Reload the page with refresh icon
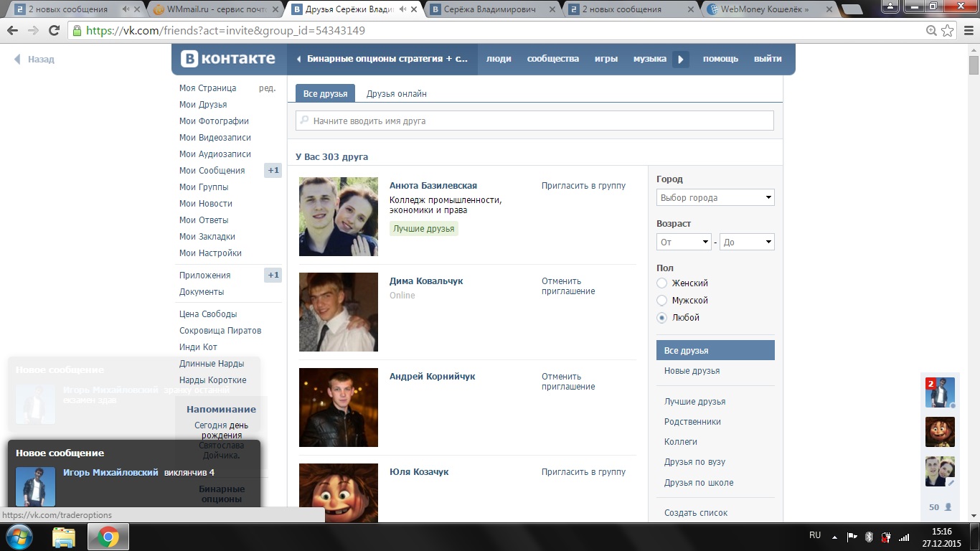The width and height of the screenshot is (980, 551). [54, 31]
